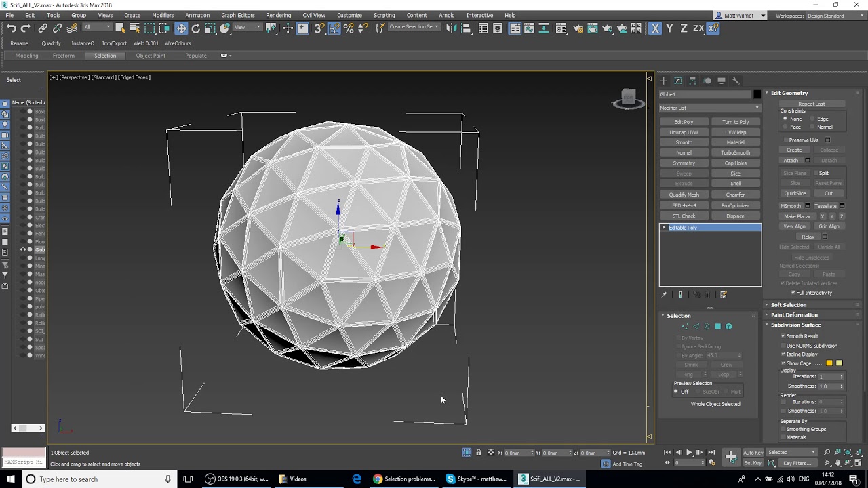Click the Pin Stack icon
Screen dimensions: 868x488
tap(664, 295)
